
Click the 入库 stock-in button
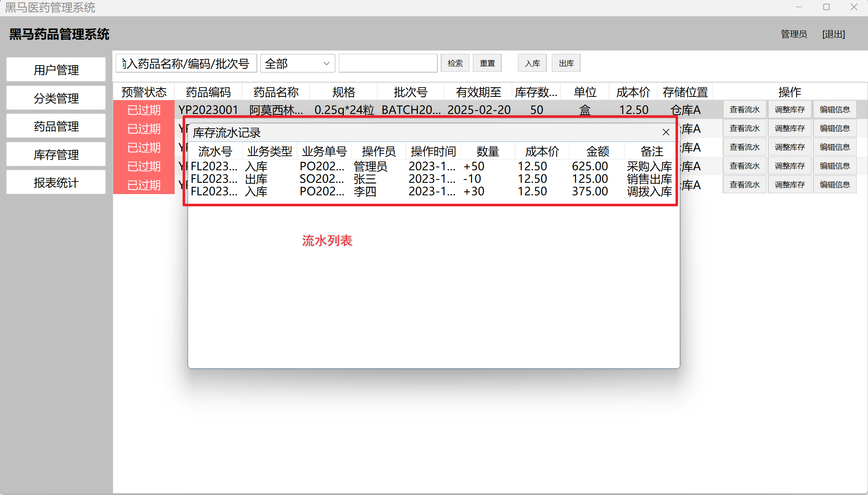pyautogui.click(x=532, y=63)
